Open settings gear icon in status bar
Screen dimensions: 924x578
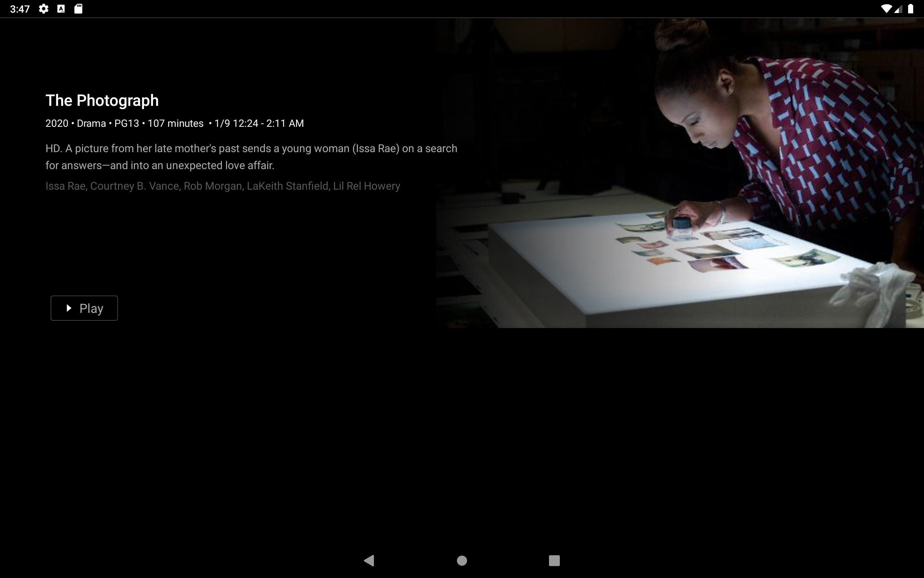pos(44,9)
